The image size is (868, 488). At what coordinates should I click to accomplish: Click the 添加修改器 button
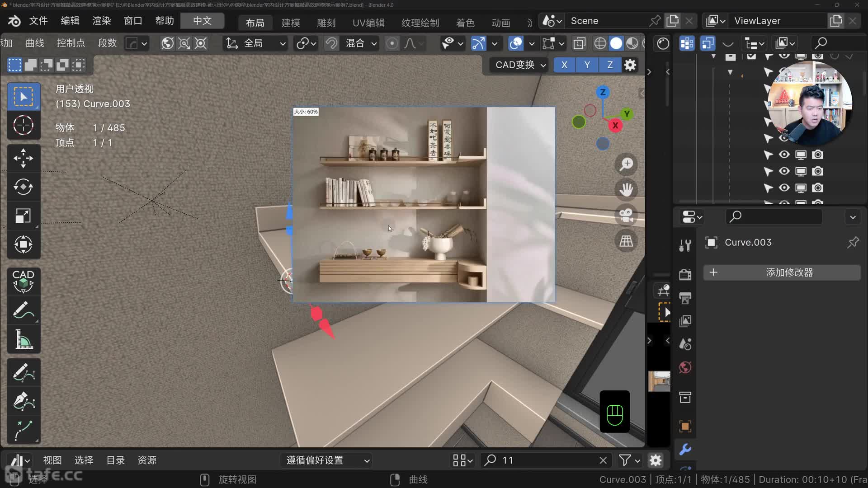point(782,272)
